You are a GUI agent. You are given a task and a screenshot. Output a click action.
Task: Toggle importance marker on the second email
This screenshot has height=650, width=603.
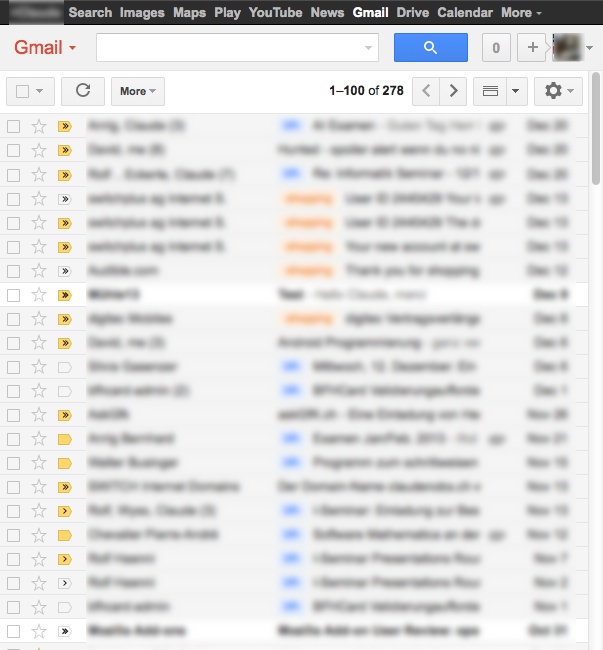[65, 150]
